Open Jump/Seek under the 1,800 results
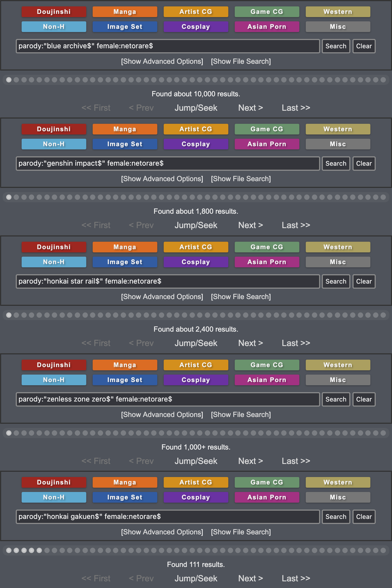Viewport: 392px width, 588px height. click(196, 225)
